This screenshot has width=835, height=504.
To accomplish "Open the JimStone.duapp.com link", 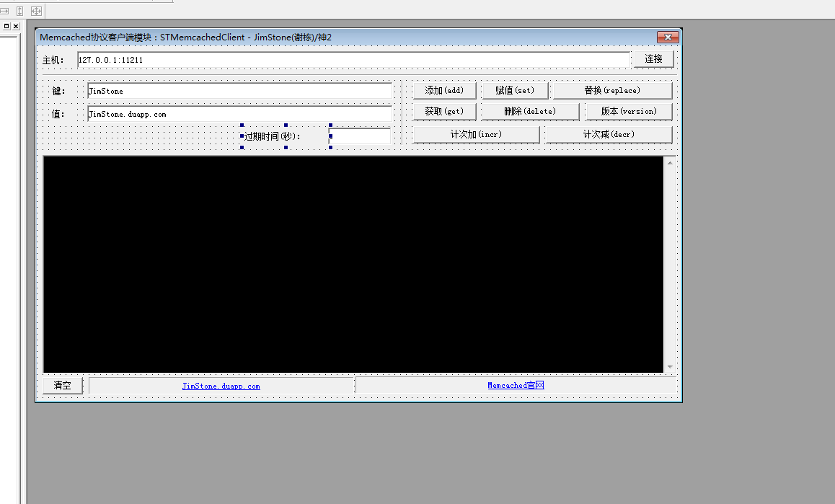I will click(221, 386).
